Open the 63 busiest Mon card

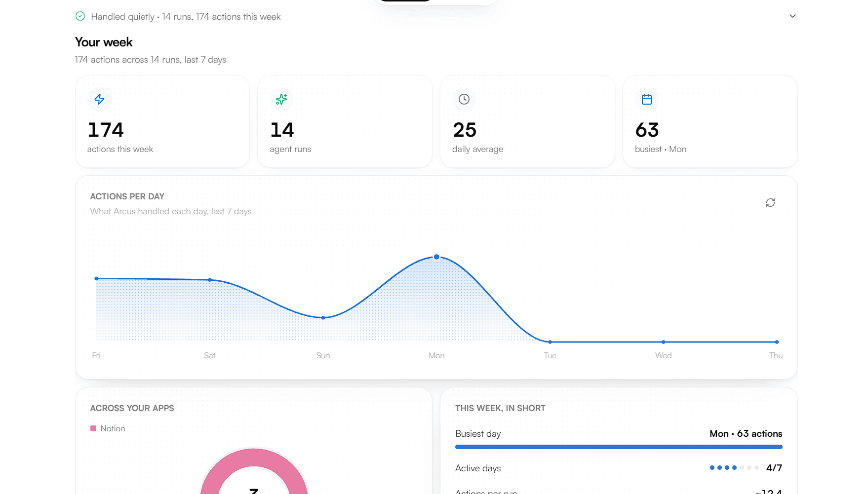pyautogui.click(x=710, y=121)
